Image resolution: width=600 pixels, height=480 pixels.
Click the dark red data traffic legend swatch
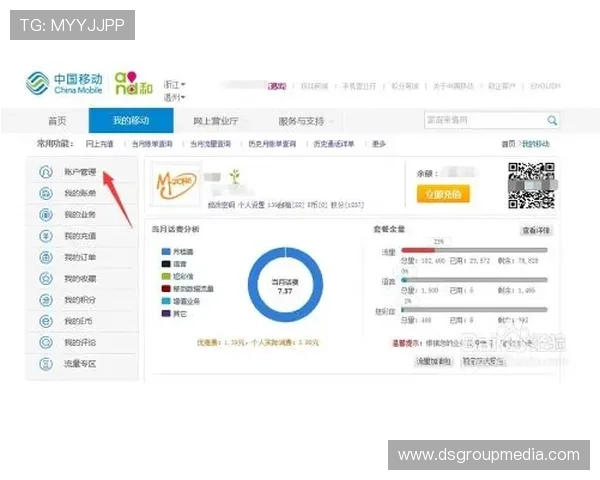click(166, 288)
